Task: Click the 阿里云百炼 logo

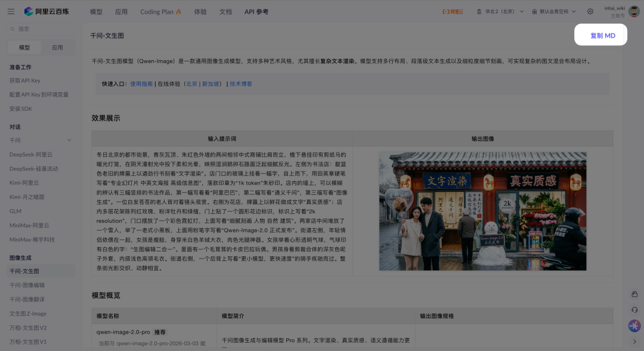Action: coord(47,11)
